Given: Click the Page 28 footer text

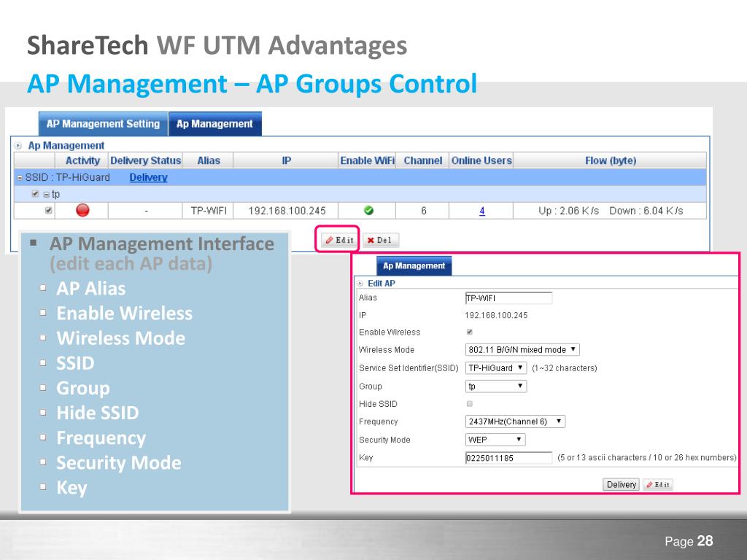Looking at the screenshot, I should point(689,541).
